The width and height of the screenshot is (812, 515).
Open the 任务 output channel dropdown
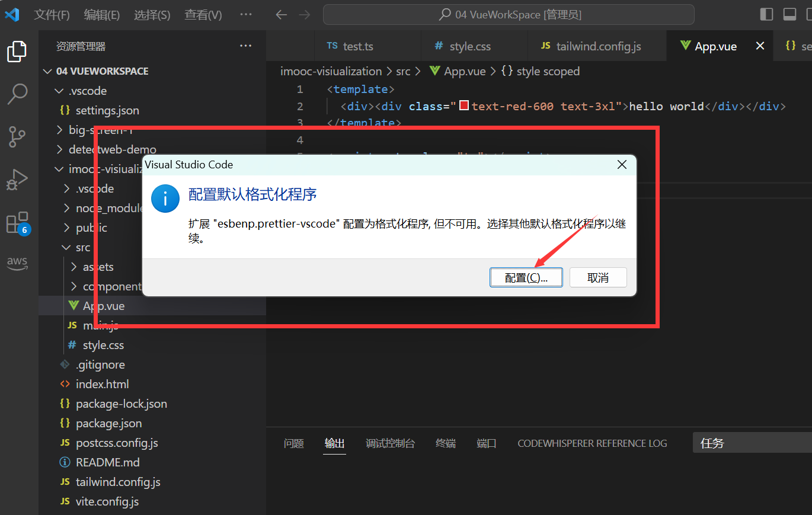coord(753,443)
